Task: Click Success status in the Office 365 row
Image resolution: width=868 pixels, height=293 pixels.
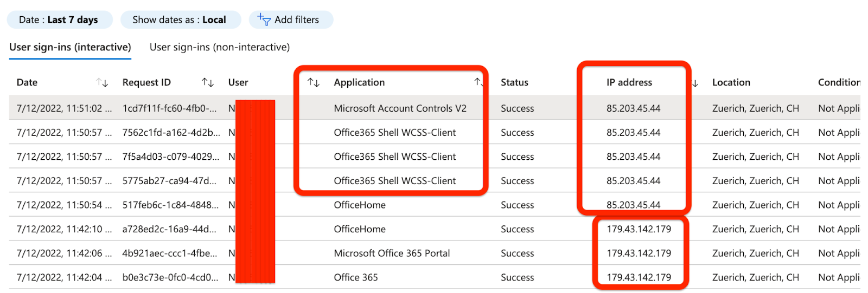Action: [x=517, y=277]
